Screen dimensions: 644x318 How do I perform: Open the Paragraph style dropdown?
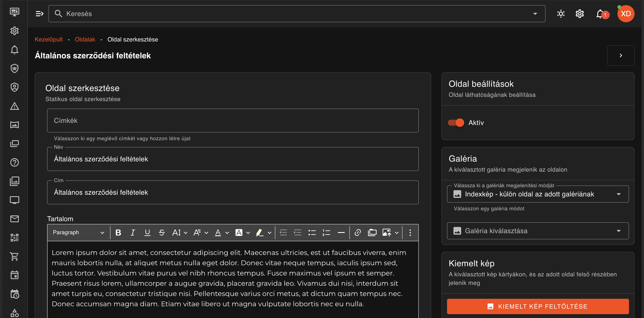(x=78, y=232)
